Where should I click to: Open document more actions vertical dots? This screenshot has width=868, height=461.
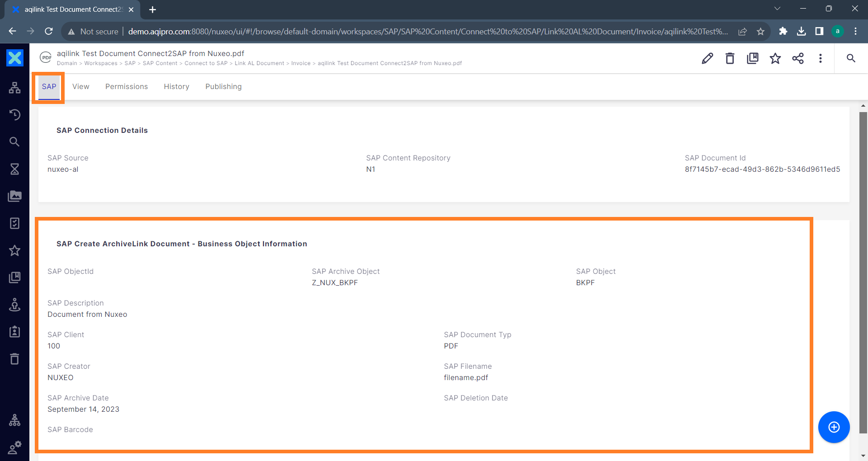pyautogui.click(x=821, y=58)
